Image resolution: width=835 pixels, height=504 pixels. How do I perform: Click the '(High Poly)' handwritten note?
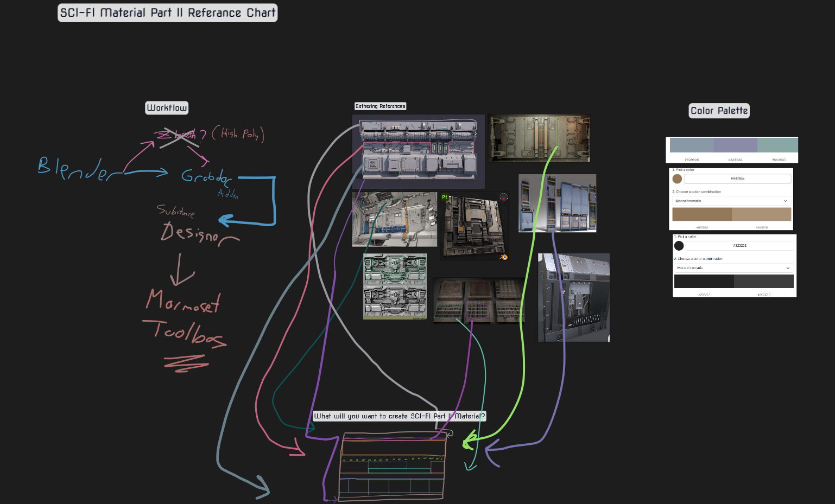tap(238, 133)
